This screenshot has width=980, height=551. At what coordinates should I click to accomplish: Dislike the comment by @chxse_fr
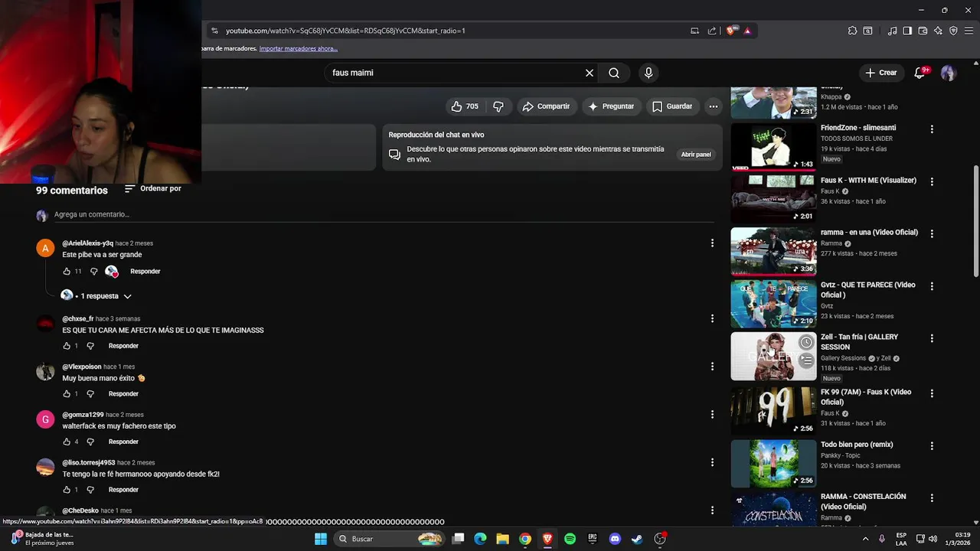(90, 346)
